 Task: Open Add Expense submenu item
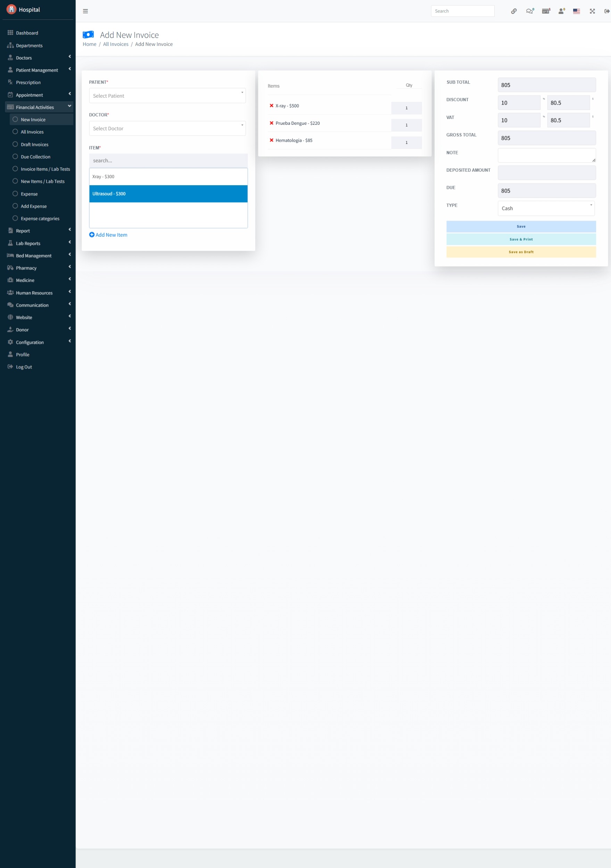tap(42, 206)
